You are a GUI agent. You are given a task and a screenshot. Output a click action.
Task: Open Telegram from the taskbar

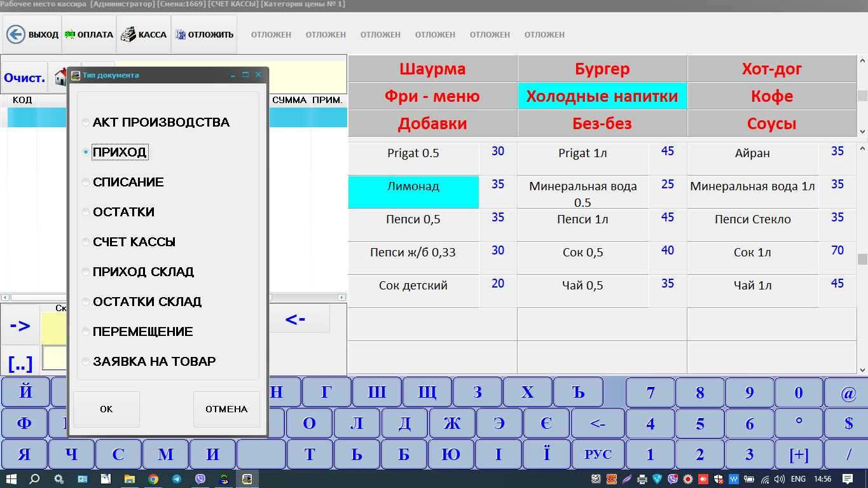click(177, 478)
